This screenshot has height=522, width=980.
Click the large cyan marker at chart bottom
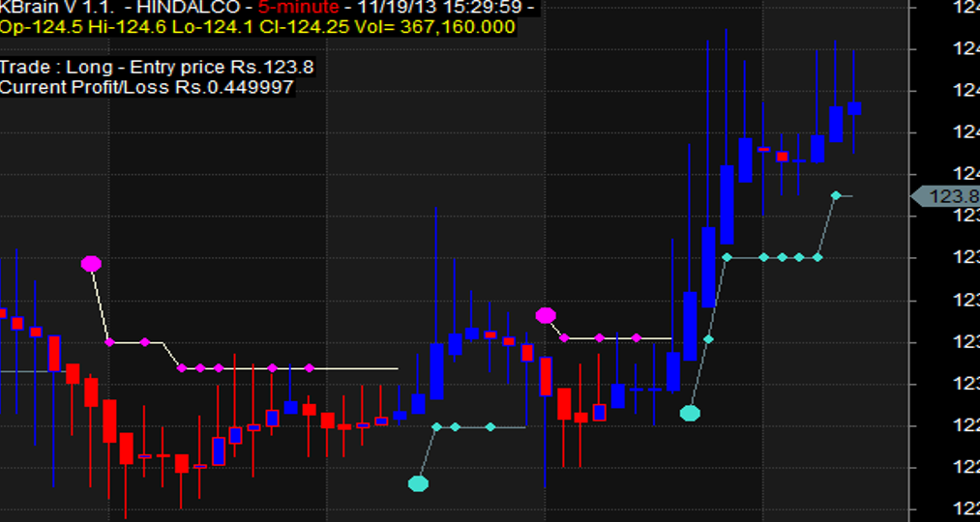tap(418, 483)
